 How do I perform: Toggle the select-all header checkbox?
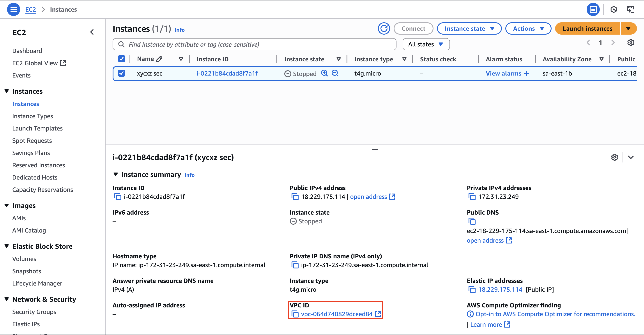[x=122, y=59]
